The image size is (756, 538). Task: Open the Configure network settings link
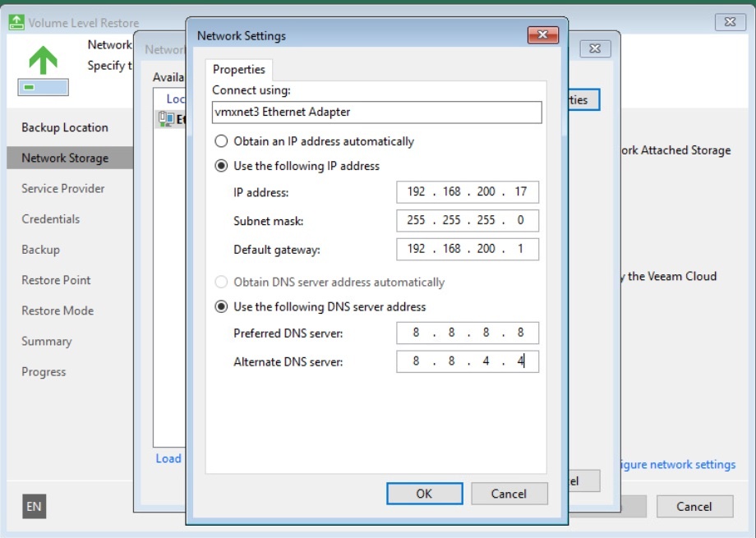point(675,465)
